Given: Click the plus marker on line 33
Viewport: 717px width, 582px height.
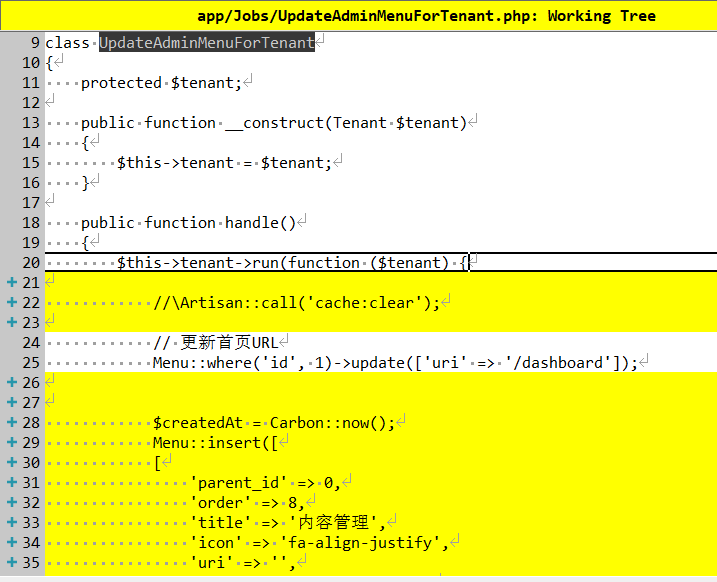Looking at the screenshot, I should [12, 522].
